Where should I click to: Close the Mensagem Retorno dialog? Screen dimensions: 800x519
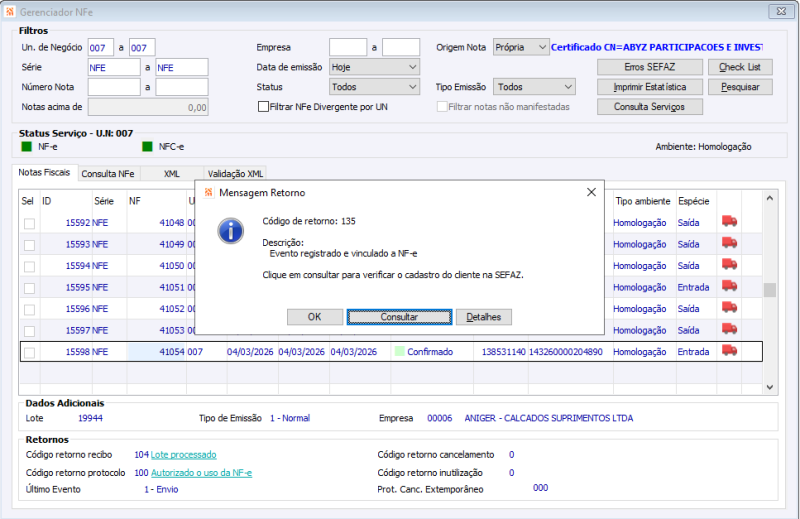point(591,192)
